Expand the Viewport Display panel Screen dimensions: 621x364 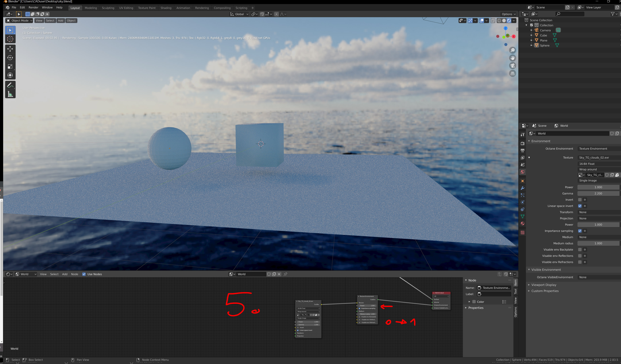click(544, 285)
